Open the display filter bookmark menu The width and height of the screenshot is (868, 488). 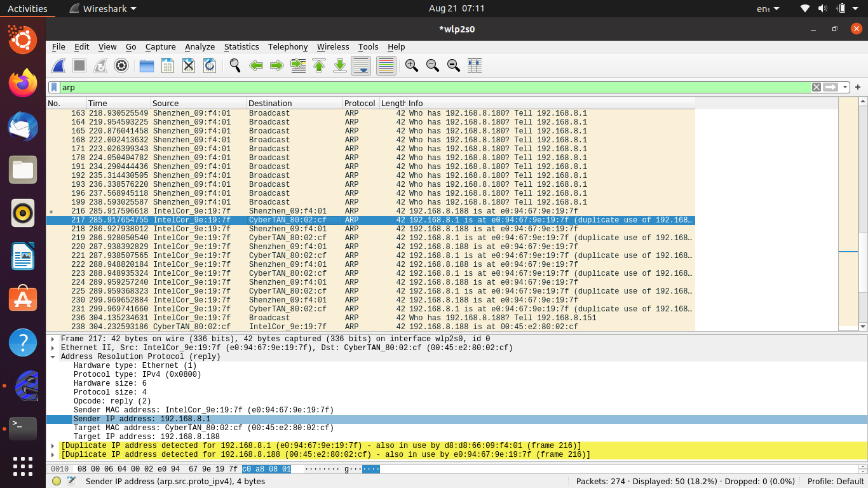click(x=55, y=87)
